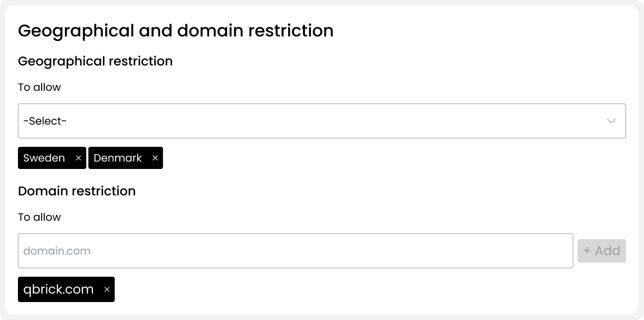This screenshot has height=320, width=644.
Task: Select the Sweden tag chip
Action: [44, 158]
